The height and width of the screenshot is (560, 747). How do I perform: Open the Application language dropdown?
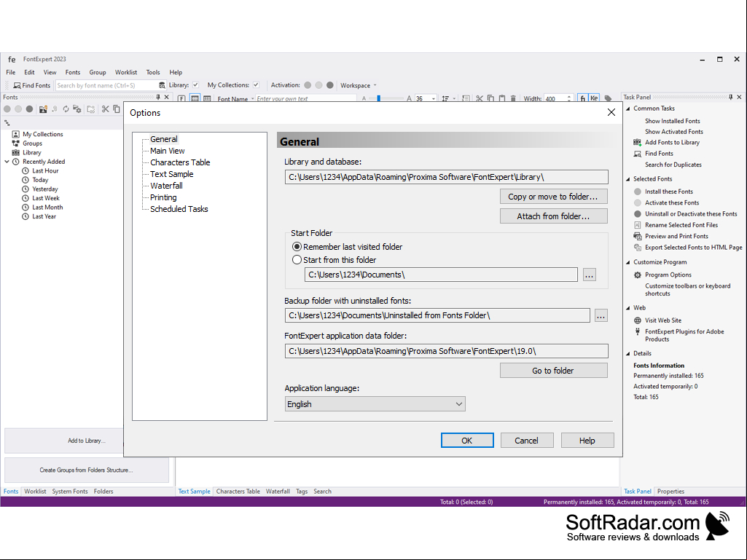point(375,404)
